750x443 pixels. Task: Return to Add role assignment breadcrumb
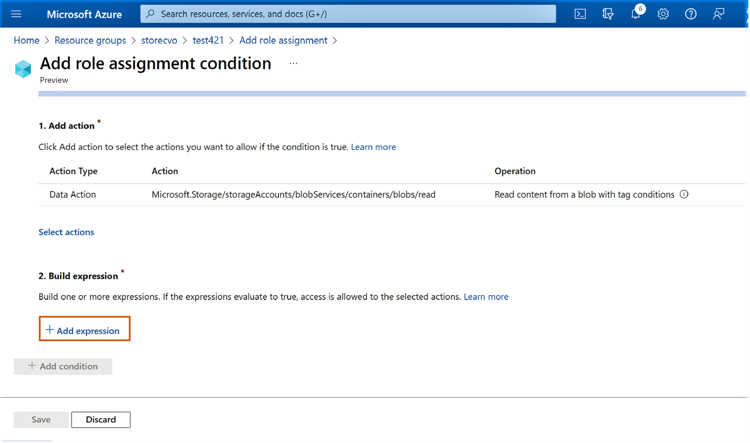283,41
